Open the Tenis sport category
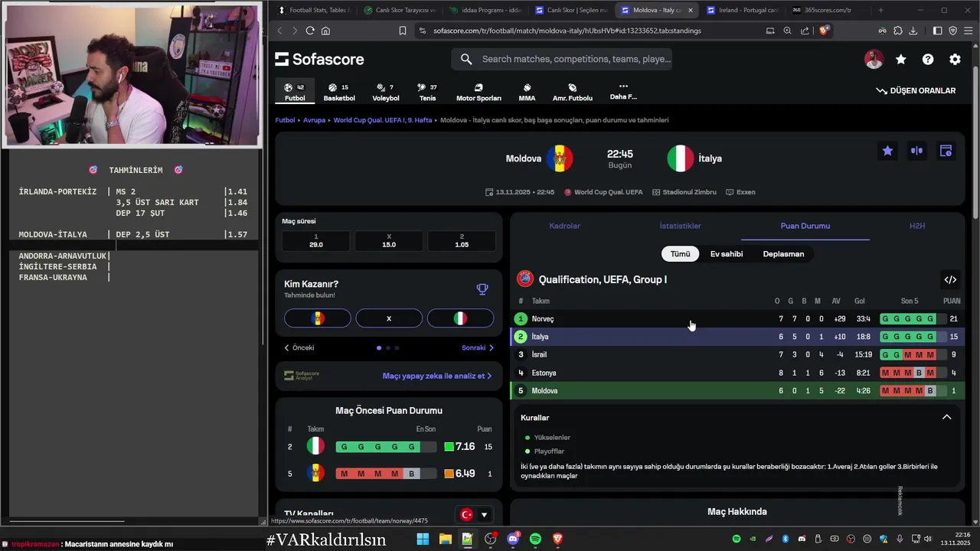This screenshot has height=551, width=980. (x=427, y=92)
